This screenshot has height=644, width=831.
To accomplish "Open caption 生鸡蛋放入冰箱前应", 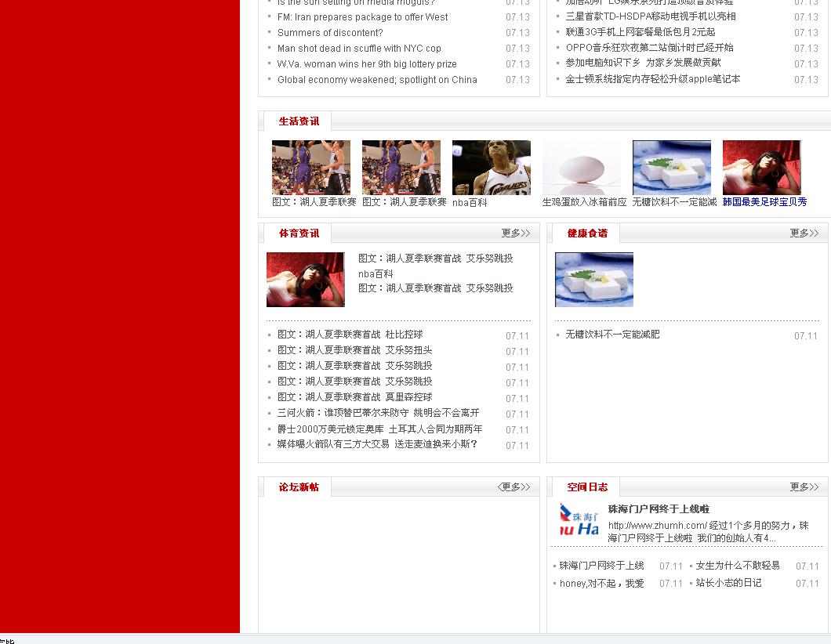I will 584,202.
